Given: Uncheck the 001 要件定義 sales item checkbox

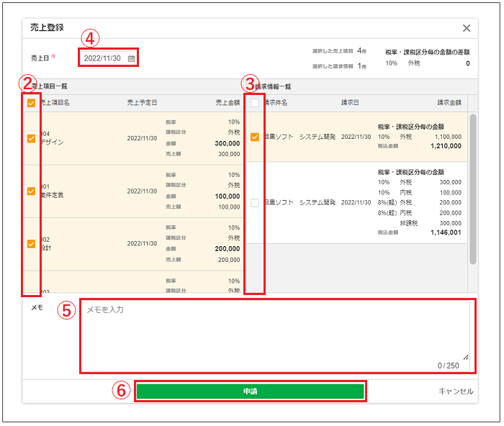Looking at the screenshot, I should coord(31,191).
